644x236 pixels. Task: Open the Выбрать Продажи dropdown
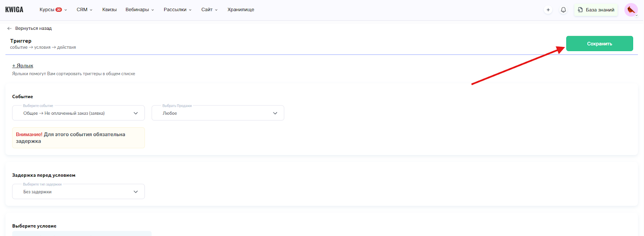218,113
